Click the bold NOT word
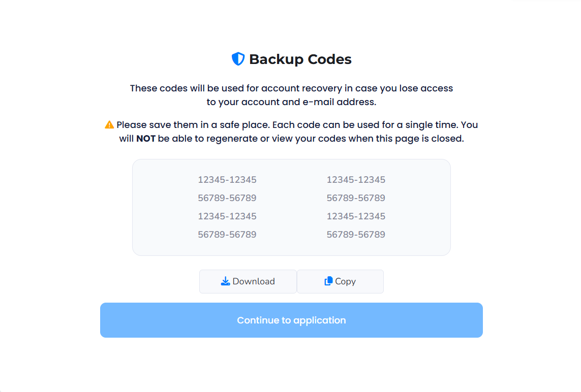The image size is (581, 392). click(x=146, y=139)
